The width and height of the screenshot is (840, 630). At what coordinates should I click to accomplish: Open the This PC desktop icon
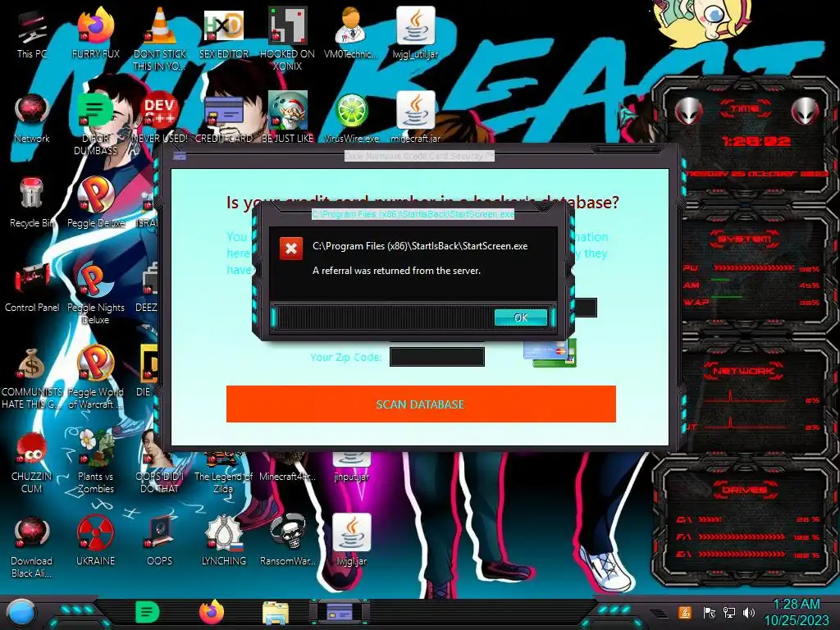tap(32, 33)
